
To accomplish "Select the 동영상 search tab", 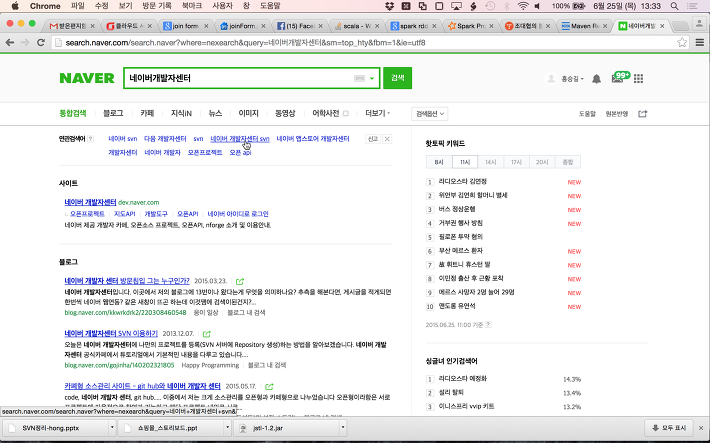I will click(285, 113).
